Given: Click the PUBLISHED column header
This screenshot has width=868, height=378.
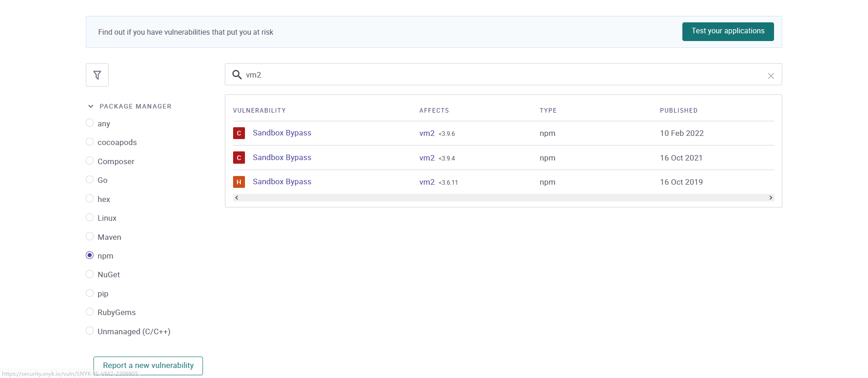Looking at the screenshot, I should pyautogui.click(x=679, y=110).
